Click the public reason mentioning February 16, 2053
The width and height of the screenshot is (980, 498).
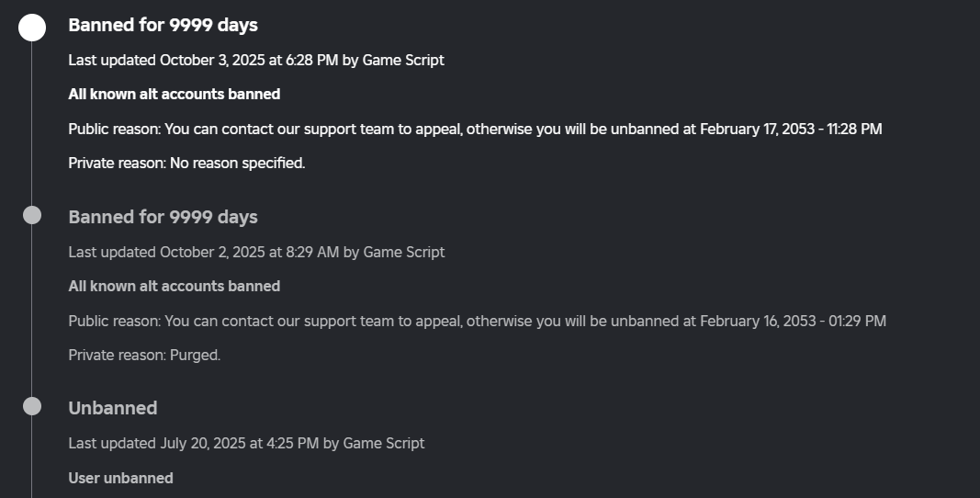point(477,321)
